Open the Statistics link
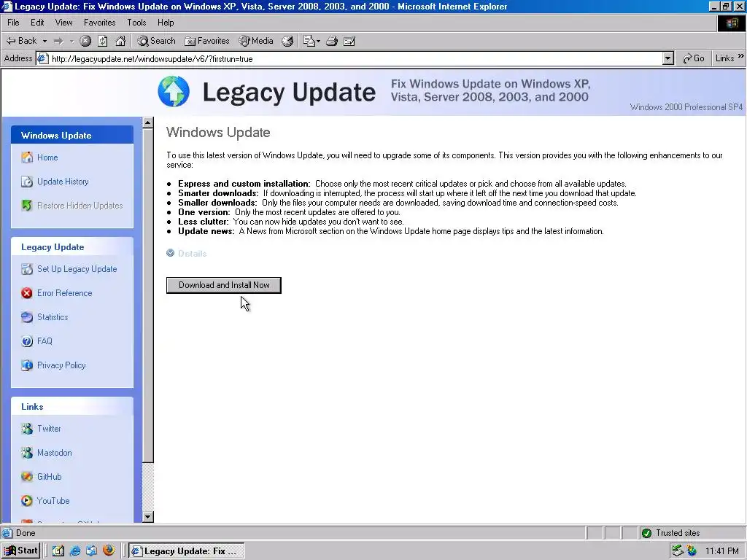This screenshot has height=560, width=747. click(53, 317)
